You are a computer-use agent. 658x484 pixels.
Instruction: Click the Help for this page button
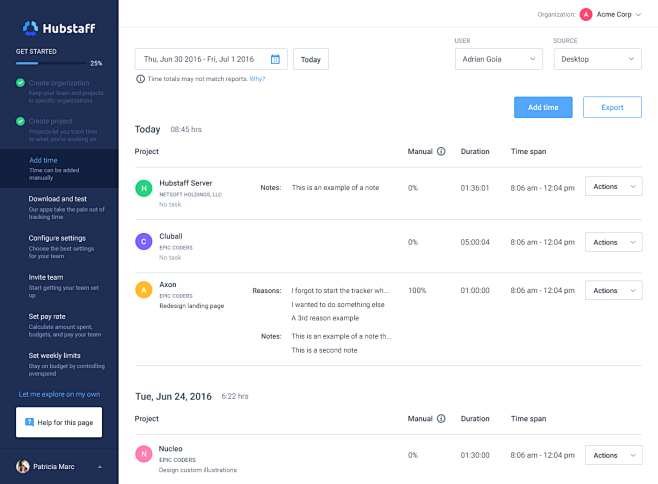pos(59,422)
